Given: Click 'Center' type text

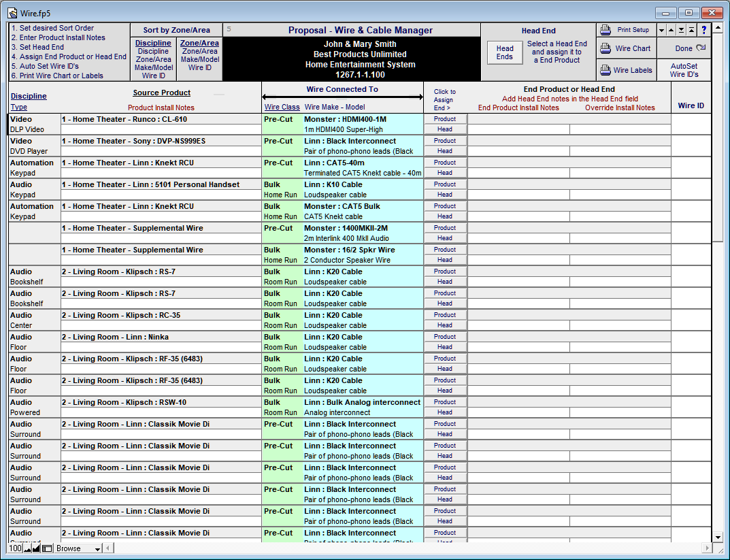Looking at the screenshot, I should tap(21, 325).
